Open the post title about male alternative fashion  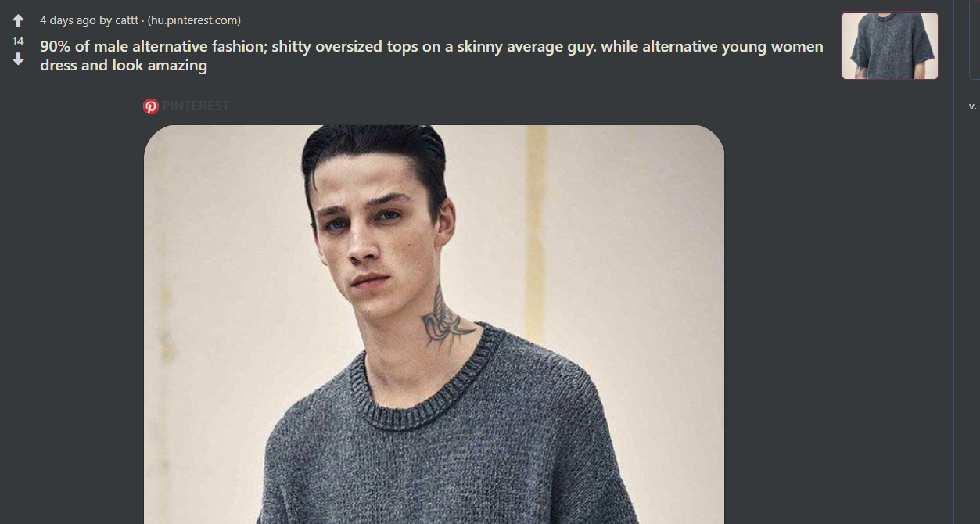432,56
